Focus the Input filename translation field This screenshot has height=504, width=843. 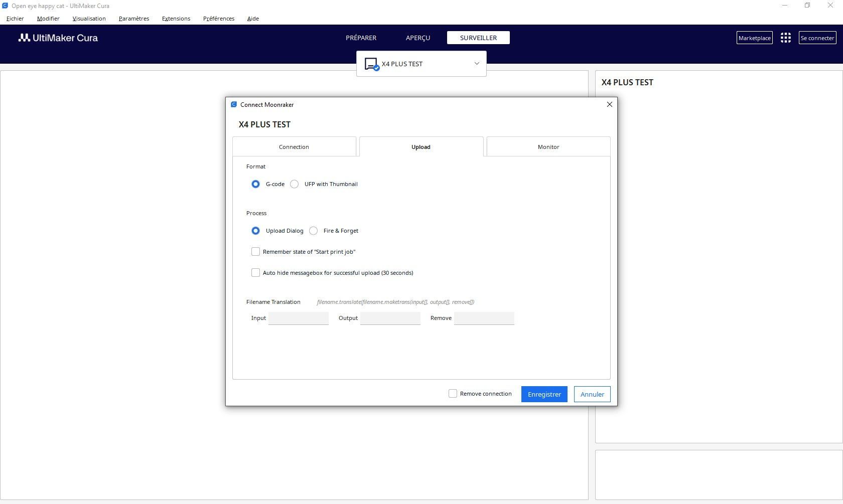coord(299,318)
